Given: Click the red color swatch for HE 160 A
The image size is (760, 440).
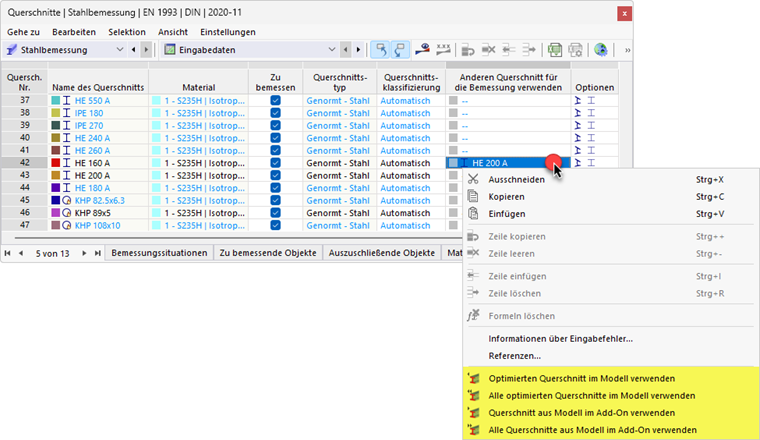Looking at the screenshot, I should pyautogui.click(x=56, y=163).
